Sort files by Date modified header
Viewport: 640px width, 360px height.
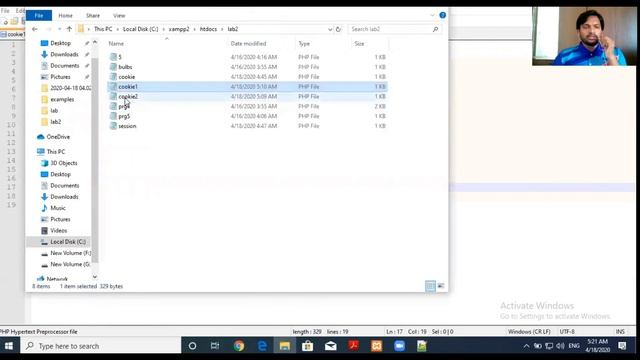248,44
